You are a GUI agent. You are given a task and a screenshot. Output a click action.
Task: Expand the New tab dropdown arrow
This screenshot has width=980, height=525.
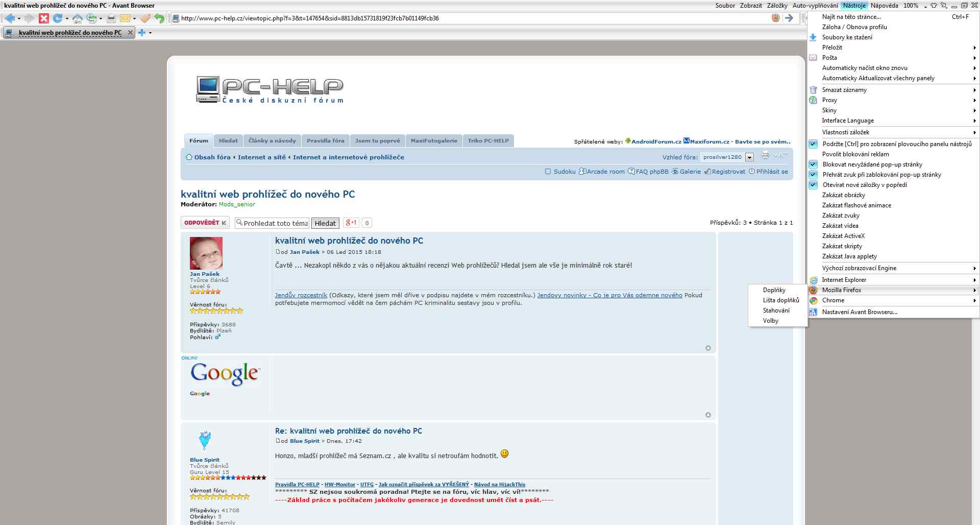[x=150, y=33]
